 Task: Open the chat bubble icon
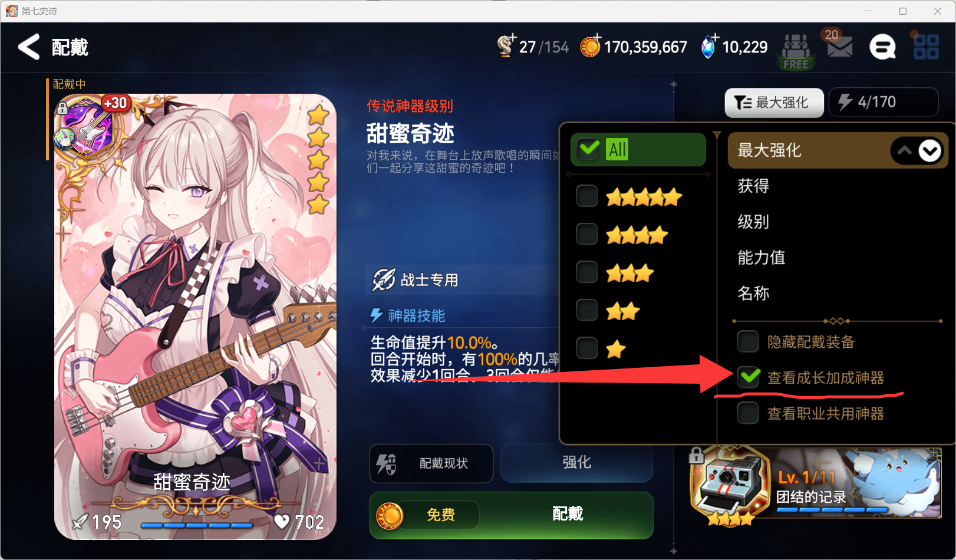coord(882,47)
